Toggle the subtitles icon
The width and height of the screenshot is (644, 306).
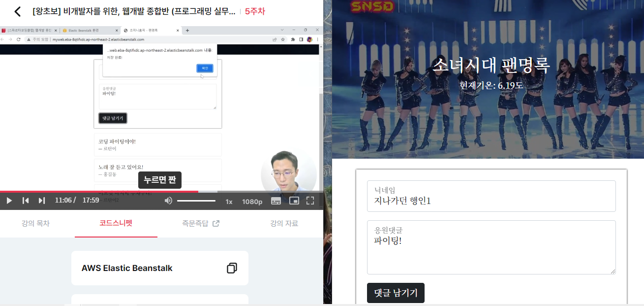click(x=276, y=201)
